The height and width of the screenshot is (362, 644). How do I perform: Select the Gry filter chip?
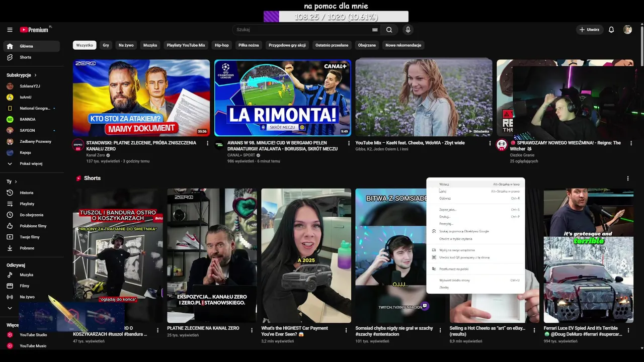(106, 45)
